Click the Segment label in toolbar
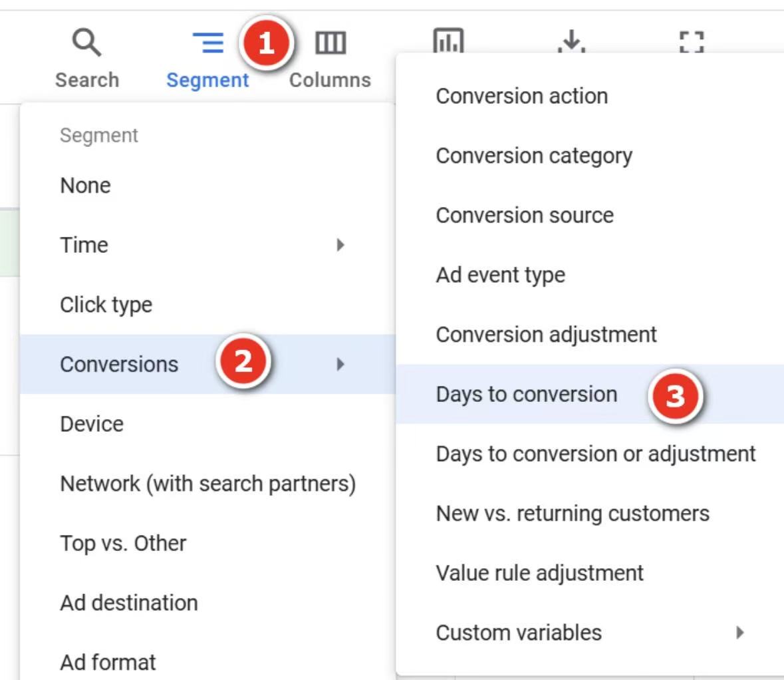The image size is (784, 680). pyautogui.click(x=207, y=80)
